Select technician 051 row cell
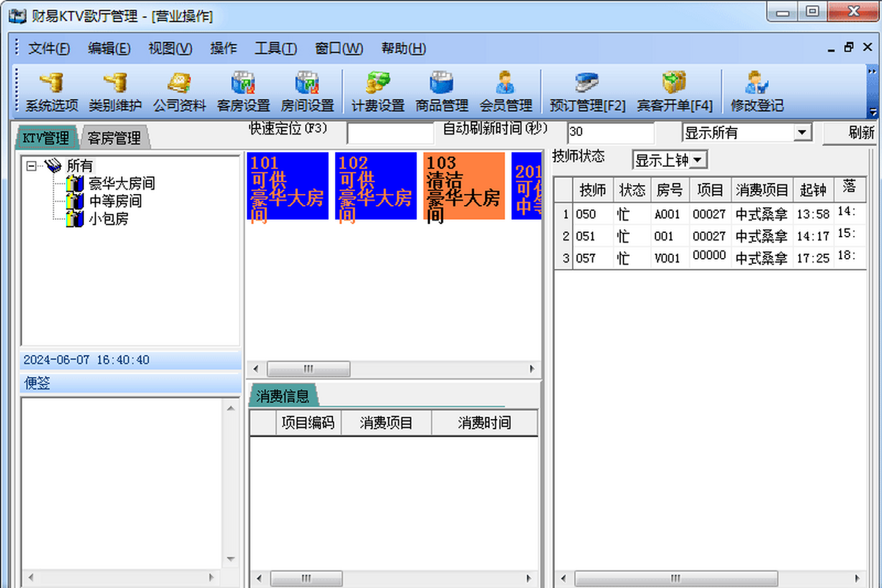 click(x=592, y=237)
